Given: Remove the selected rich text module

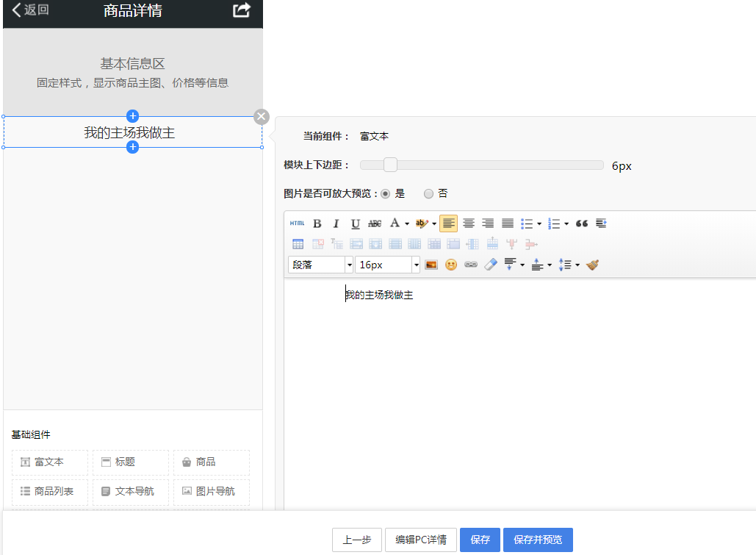Looking at the screenshot, I should (x=262, y=117).
